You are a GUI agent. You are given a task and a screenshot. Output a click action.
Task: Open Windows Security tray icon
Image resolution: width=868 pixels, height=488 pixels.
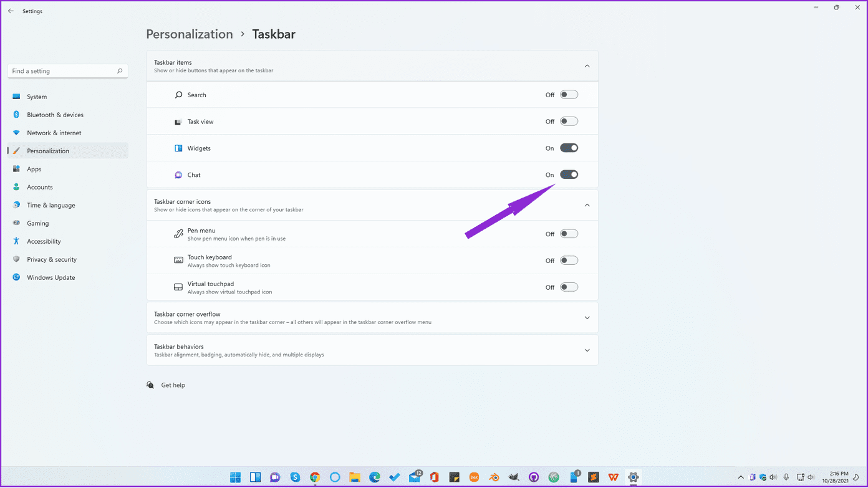[763, 477]
